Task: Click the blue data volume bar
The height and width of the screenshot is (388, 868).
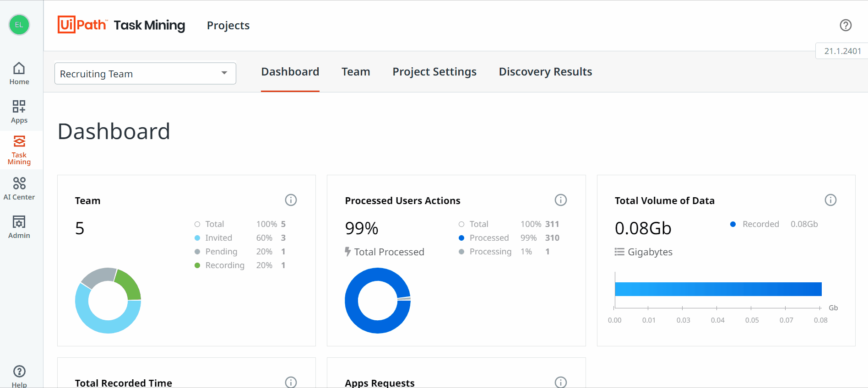Action: (718, 289)
